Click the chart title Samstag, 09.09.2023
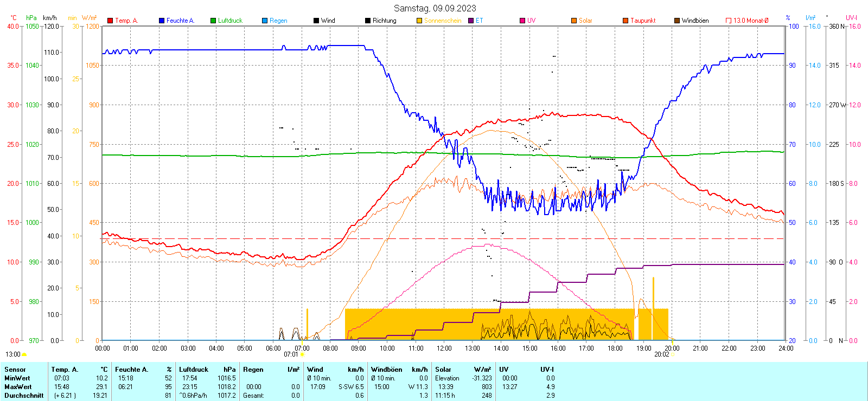Image resolution: width=868 pixels, height=401 pixels. pyautogui.click(x=435, y=8)
